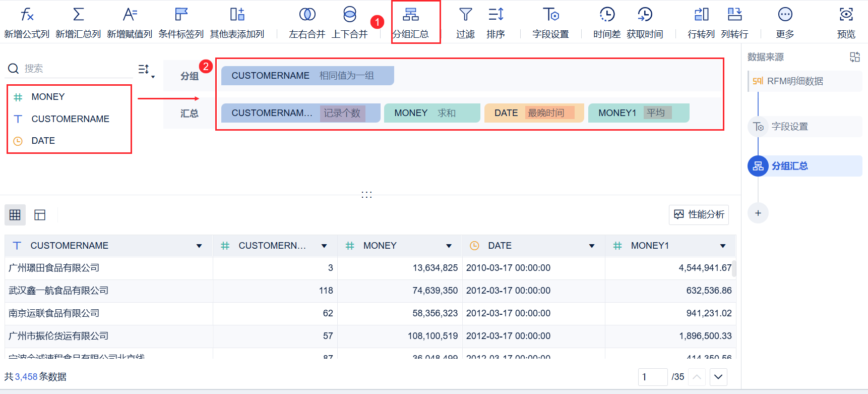Select the 字段设置 step in the flow
The image size is (868, 394).
pos(789,127)
